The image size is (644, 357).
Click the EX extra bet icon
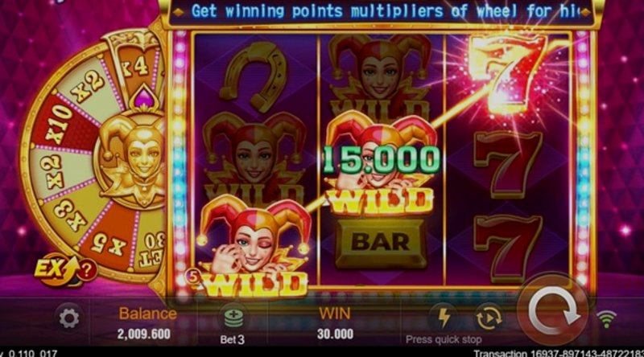tap(56, 269)
